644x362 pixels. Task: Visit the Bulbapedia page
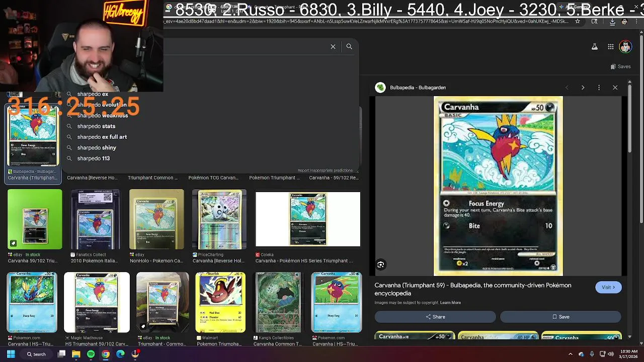[608, 287]
